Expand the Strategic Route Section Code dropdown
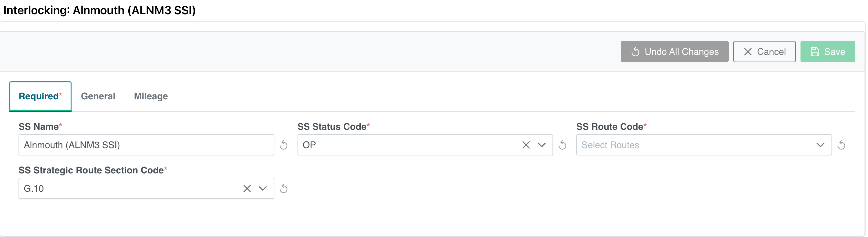Viewport: 868px width, 237px height. 263,189
